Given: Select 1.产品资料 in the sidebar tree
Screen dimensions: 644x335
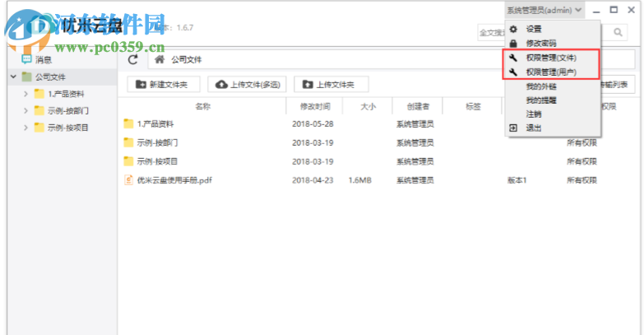Looking at the screenshot, I should tap(66, 94).
